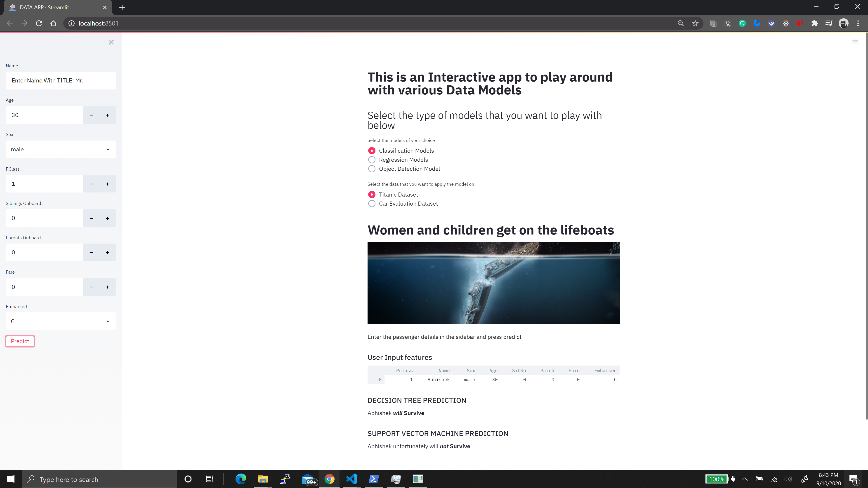Click the Grammarly extension icon
Image resolution: width=868 pixels, height=488 pixels.
pos(742,23)
